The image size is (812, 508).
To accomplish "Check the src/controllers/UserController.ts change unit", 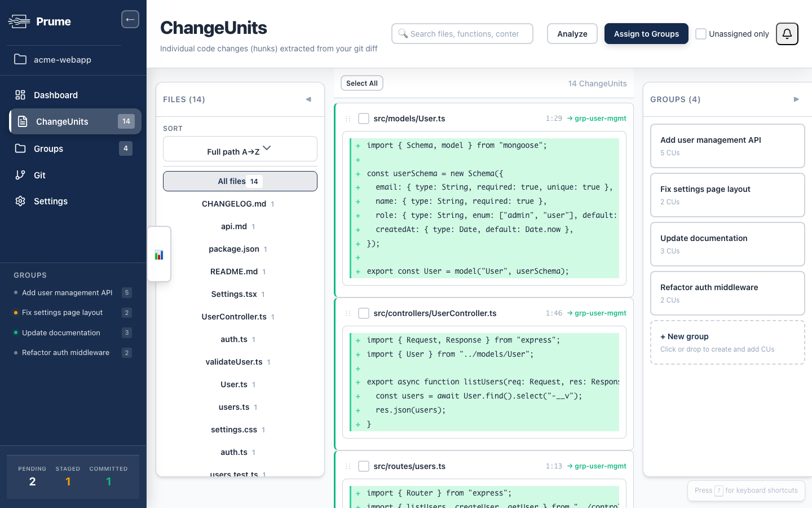I will 364,313.
